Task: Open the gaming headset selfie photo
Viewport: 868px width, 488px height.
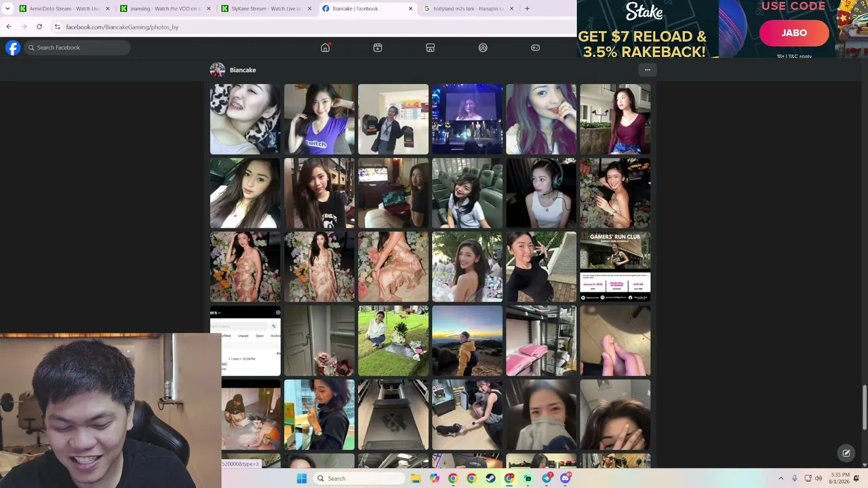Action: (541, 193)
